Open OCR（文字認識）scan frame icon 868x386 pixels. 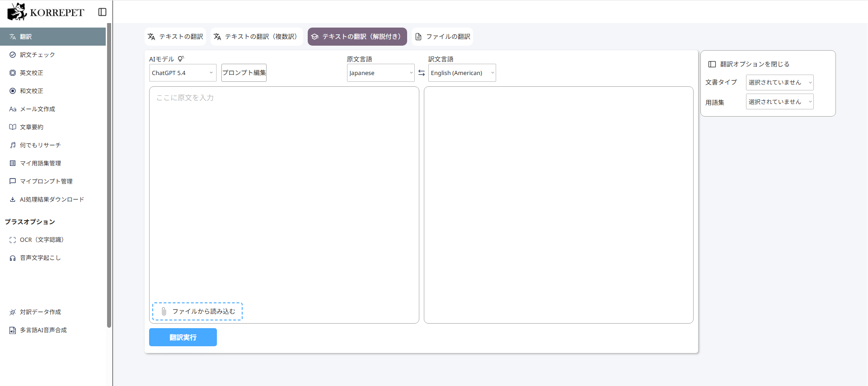(13, 240)
